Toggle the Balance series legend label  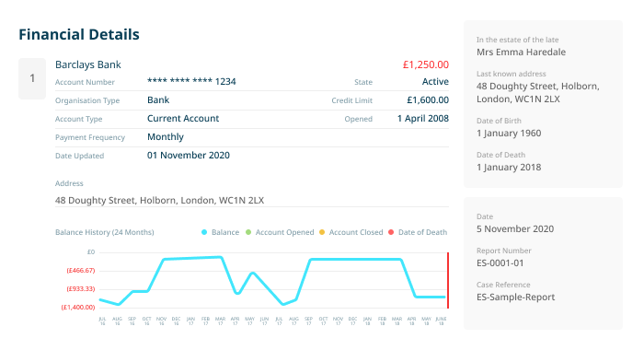225,232
